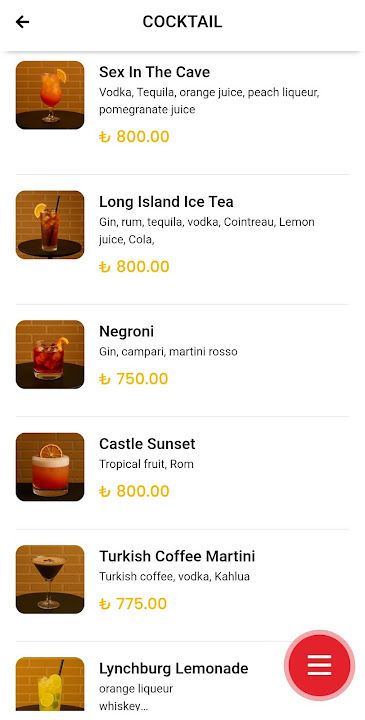Choose the Turkish Coffee Martini title

pos(177,557)
